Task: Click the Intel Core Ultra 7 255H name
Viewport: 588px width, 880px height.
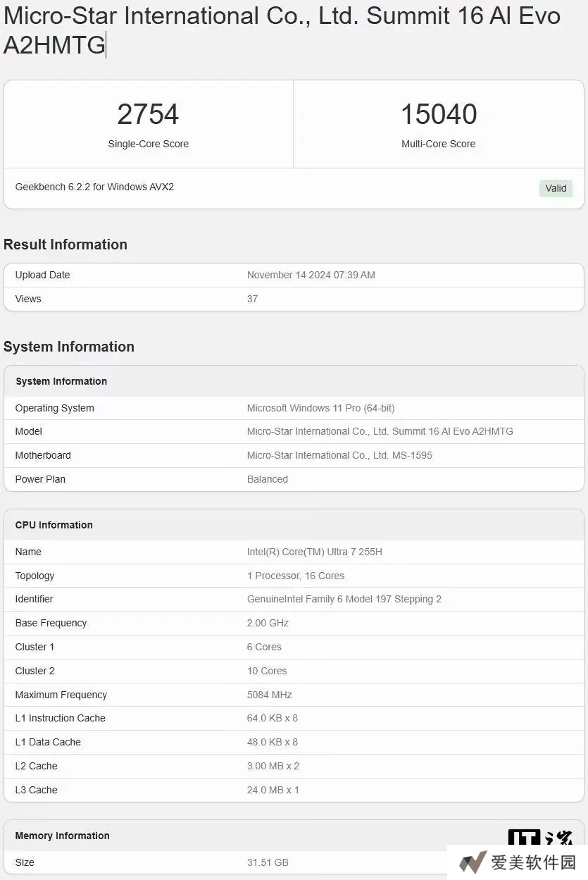Action: (314, 552)
